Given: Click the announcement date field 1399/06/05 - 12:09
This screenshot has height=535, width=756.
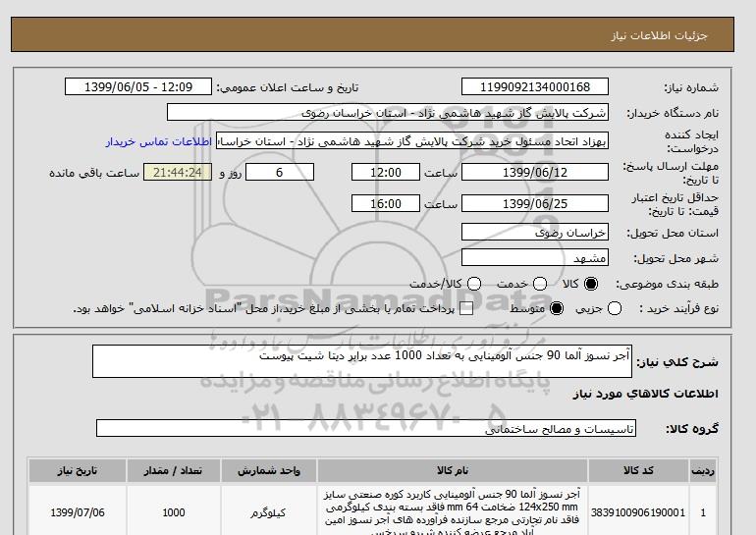Looking at the screenshot, I should point(138,86).
